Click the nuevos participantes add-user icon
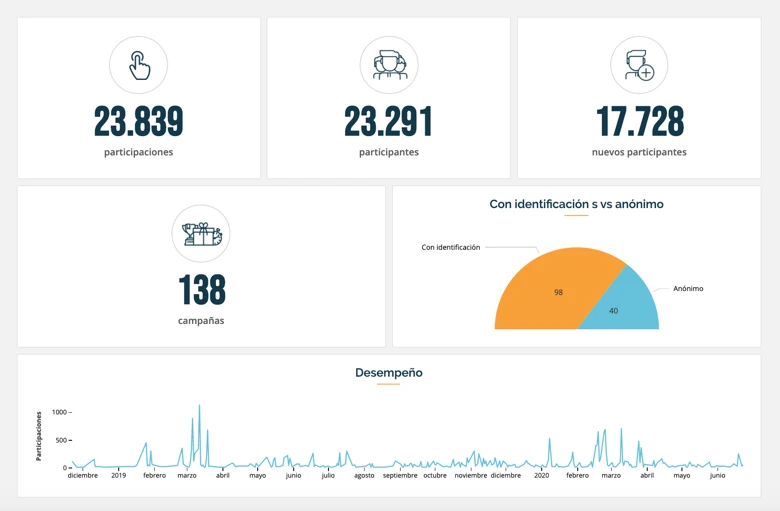 639,66
